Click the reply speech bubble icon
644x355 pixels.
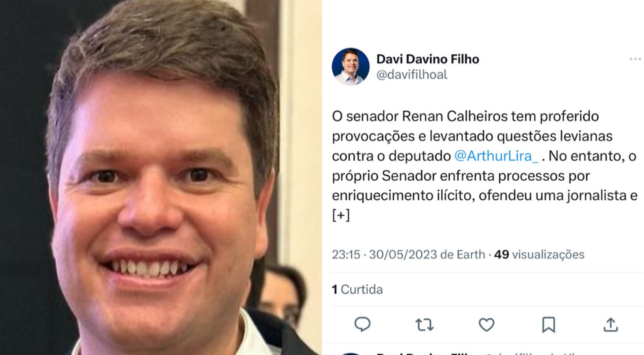[x=362, y=324]
